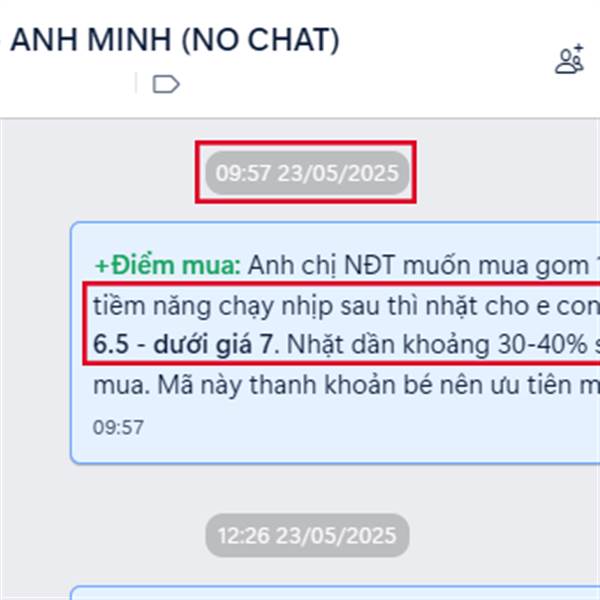The width and height of the screenshot is (600, 600).
Task: Click the empty gray area above the 12:26 pill
Action: [307, 489]
